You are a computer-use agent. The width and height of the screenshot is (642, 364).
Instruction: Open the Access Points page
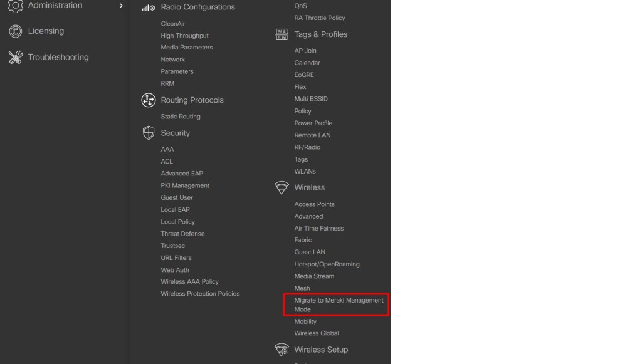[x=314, y=204]
